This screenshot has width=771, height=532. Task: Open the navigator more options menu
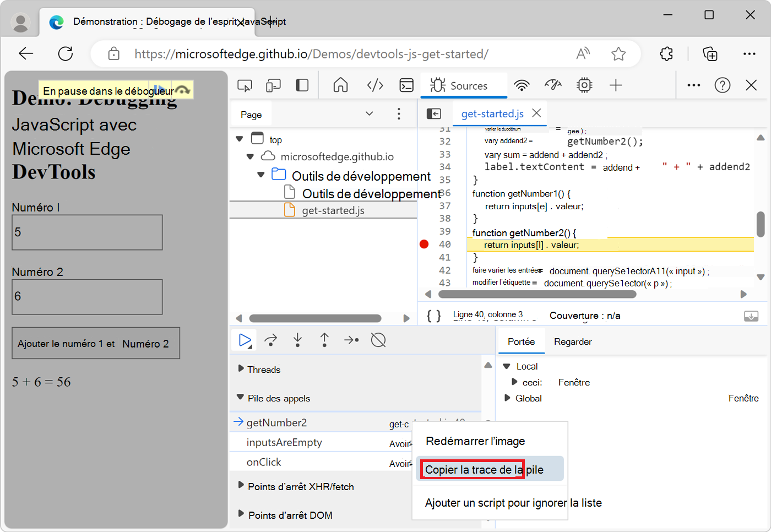(x=399, y=114)
